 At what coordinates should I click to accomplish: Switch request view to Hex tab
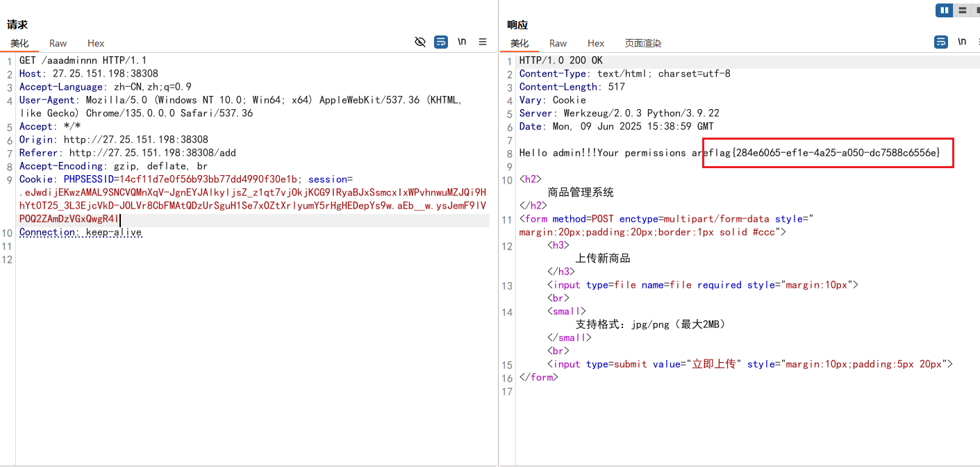point(96,43)
